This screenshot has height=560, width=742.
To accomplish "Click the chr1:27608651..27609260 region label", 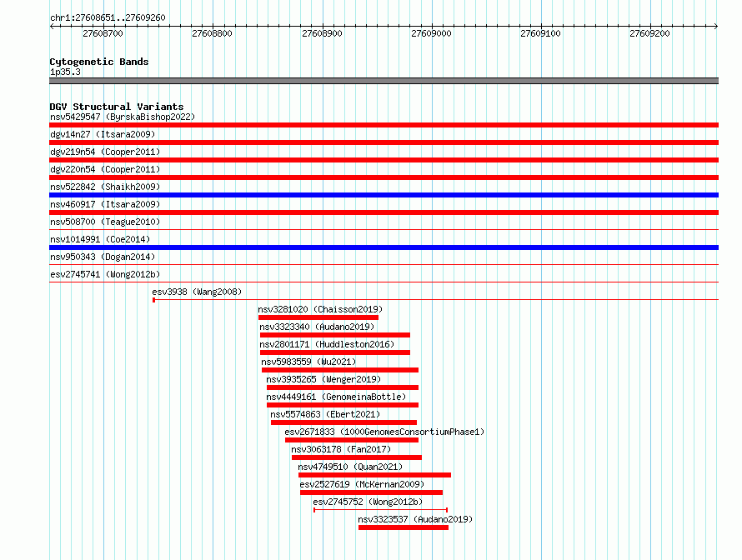I will (x=108, y=17).
